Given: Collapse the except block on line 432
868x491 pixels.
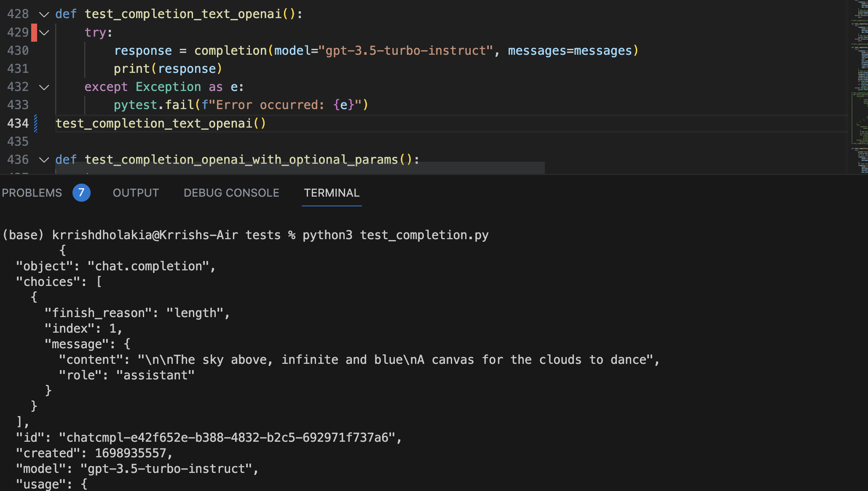Looking at the screenshot, I should (x=44, y=87).
